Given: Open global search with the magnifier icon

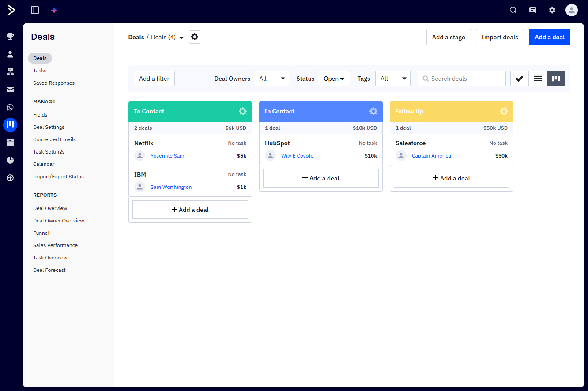Looking at the screenshot, I should click(513, 10).
